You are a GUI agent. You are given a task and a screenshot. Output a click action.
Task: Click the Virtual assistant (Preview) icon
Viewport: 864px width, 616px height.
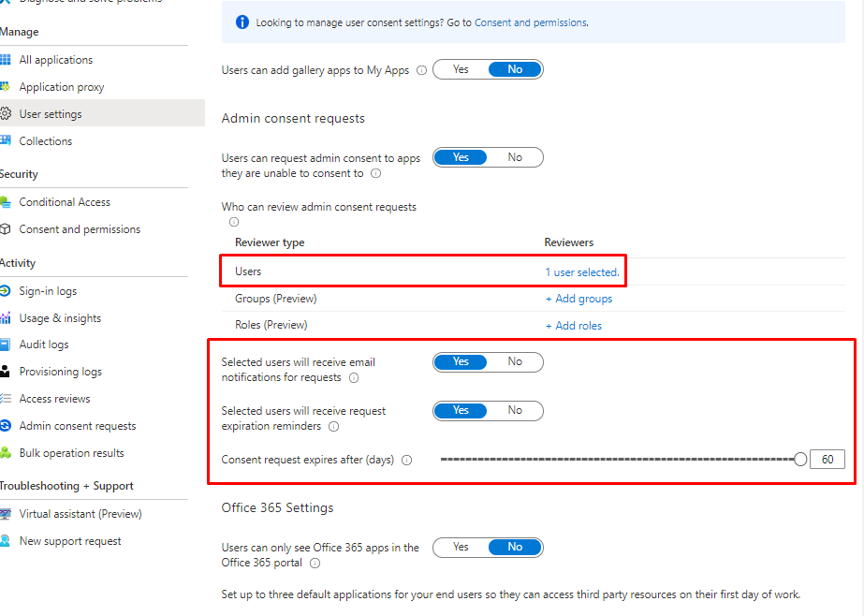tap(6, 514)
